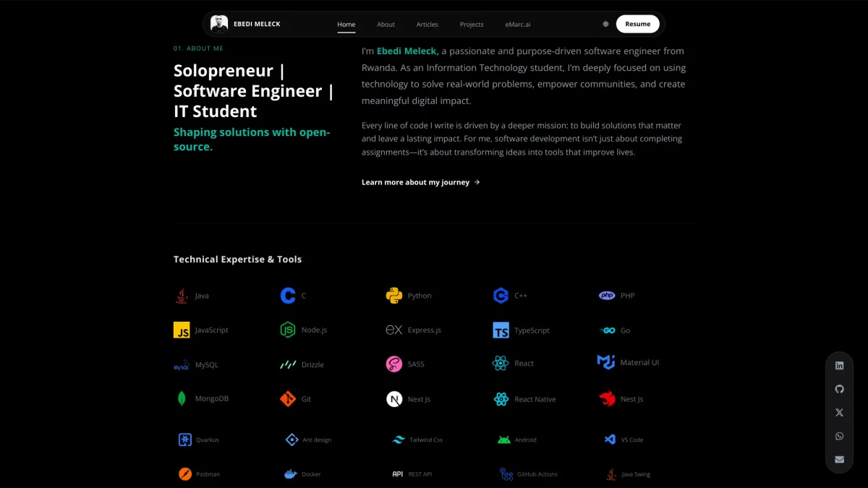
Task: Click the Resume button
Action: point(637,24)
